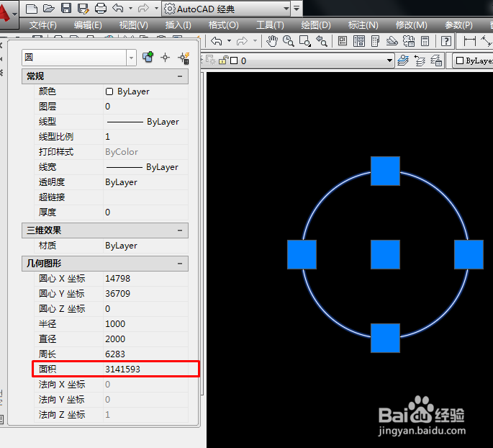Select the Aligned dimension tool

[486, 41]
